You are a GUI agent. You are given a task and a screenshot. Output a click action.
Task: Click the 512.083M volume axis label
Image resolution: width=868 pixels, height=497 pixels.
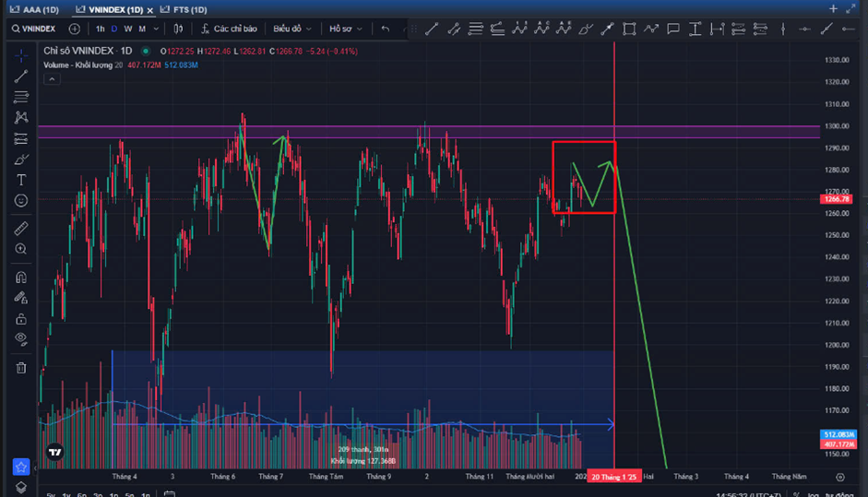838,434
